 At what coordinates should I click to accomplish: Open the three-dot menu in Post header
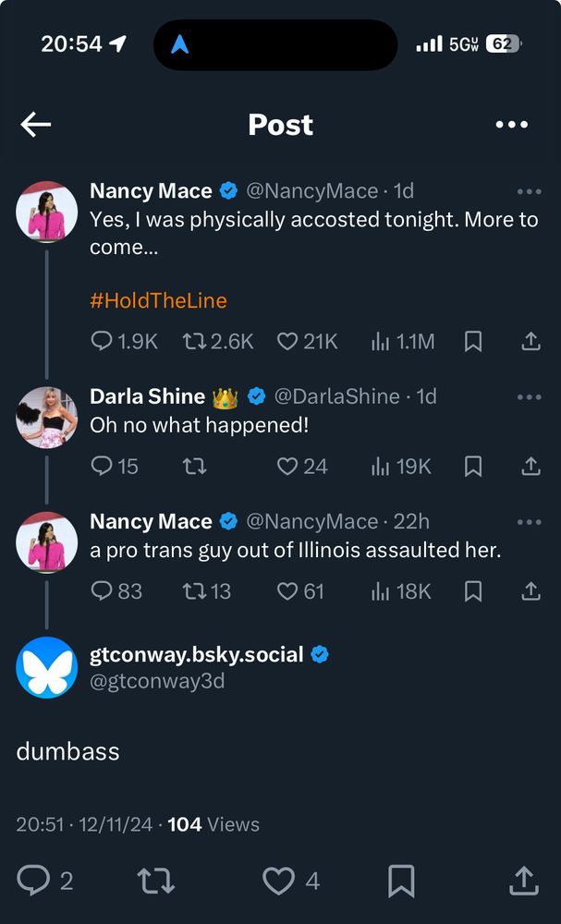511,125
